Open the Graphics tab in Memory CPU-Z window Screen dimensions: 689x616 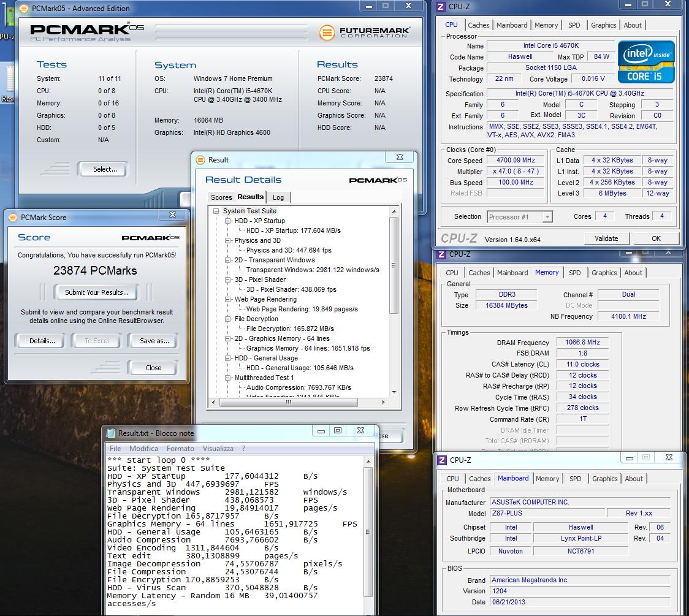point(604,273)
